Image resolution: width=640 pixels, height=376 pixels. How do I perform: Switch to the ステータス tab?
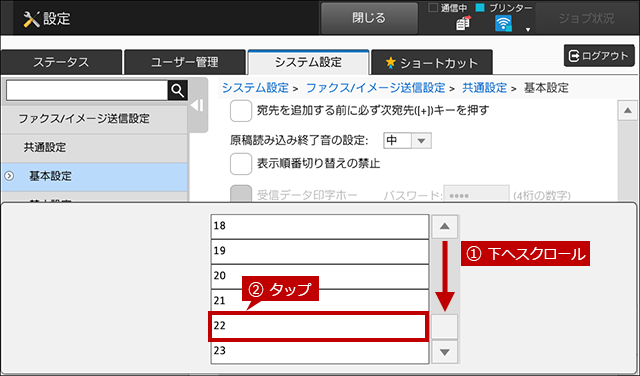(x=61, y=62)
